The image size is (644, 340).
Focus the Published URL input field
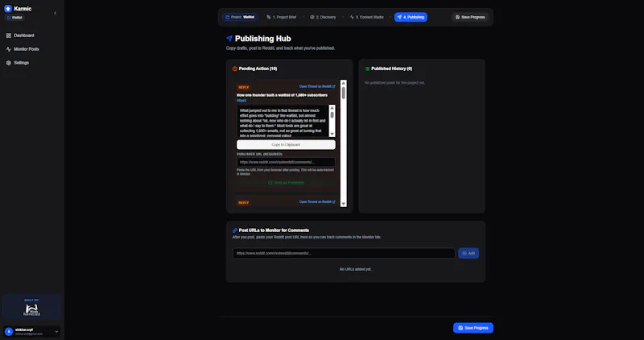pos(286,162)
